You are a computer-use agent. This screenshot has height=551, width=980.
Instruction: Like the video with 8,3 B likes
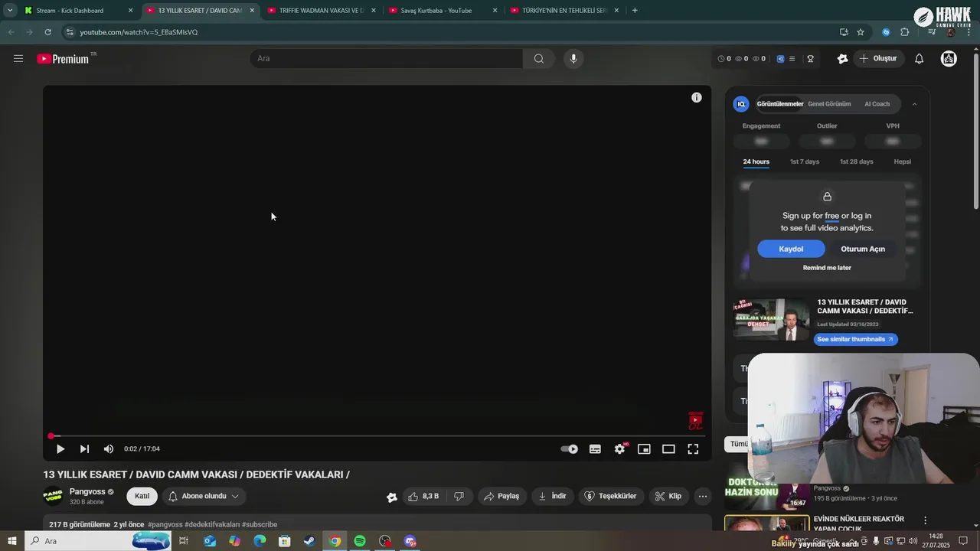tap(424, 497)
